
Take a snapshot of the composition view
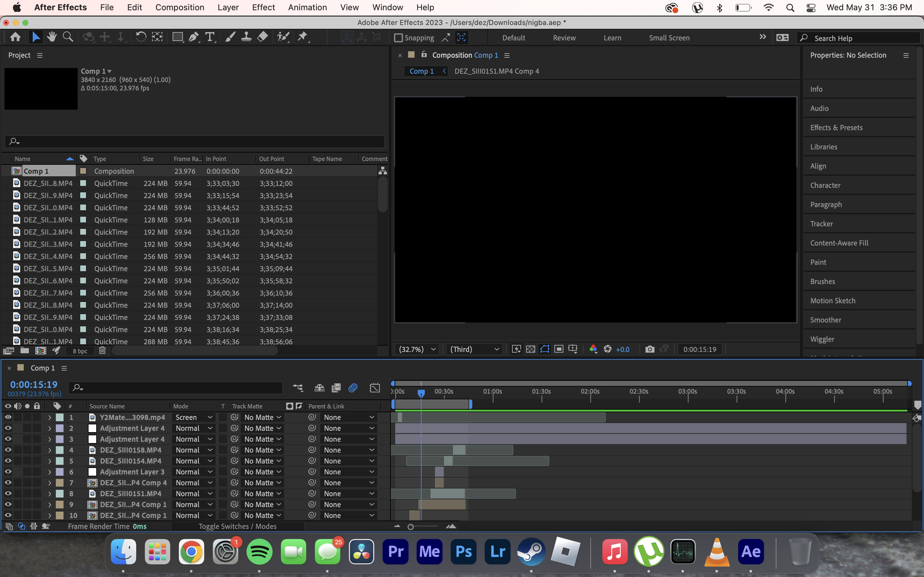[x=649, y=349]
